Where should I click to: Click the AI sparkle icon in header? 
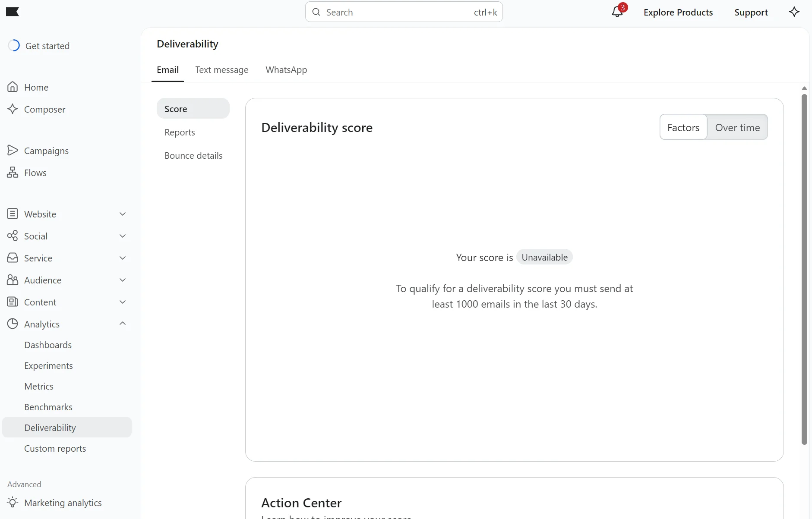(794, 12)
